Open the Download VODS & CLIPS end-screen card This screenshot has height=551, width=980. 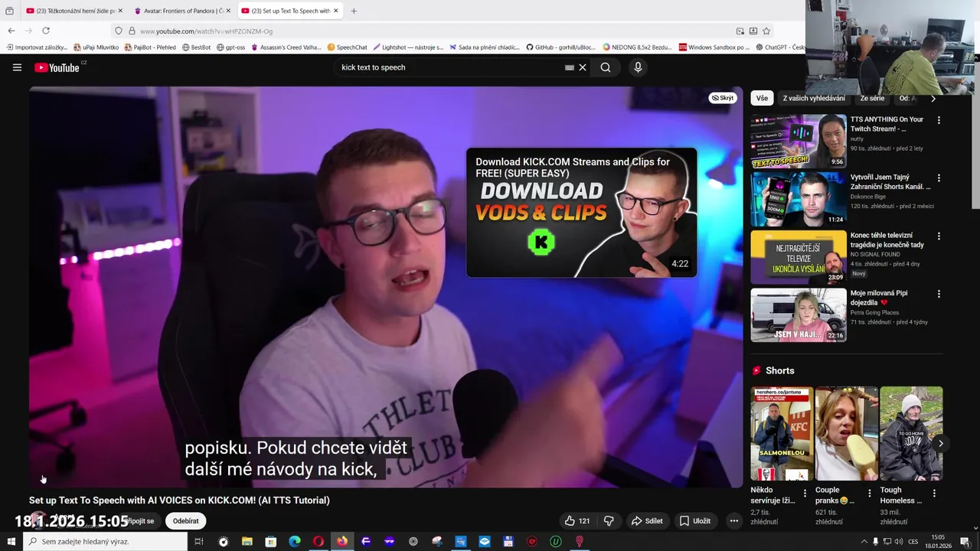tap(582, 213)
